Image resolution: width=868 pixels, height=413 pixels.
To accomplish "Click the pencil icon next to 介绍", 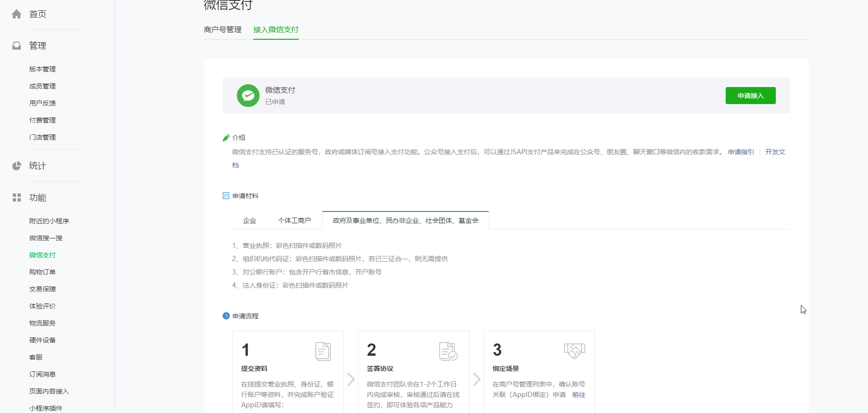I will 226,138.
